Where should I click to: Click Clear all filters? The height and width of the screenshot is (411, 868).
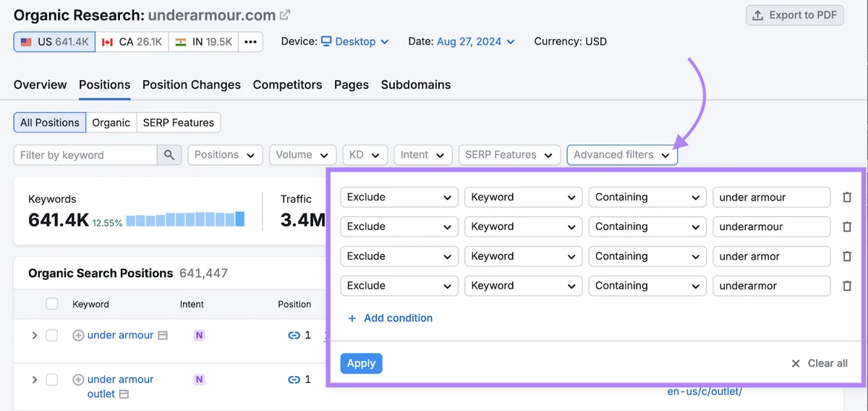pos(819,363)
